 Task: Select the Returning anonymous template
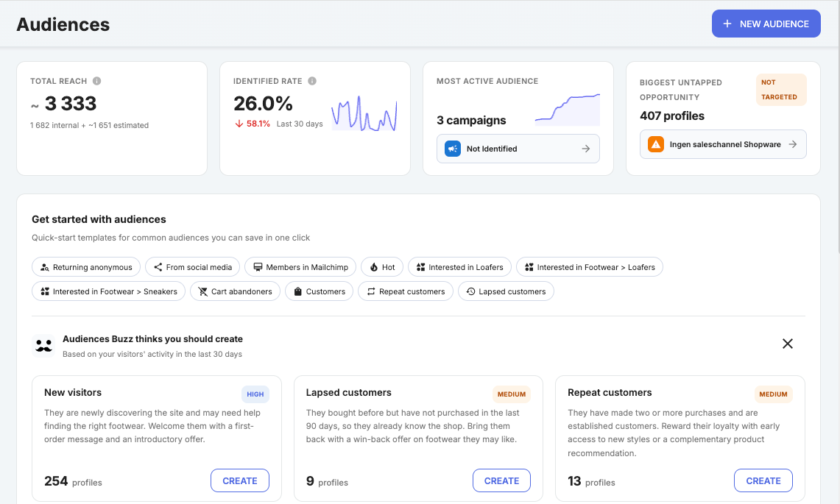click(85, 267)
